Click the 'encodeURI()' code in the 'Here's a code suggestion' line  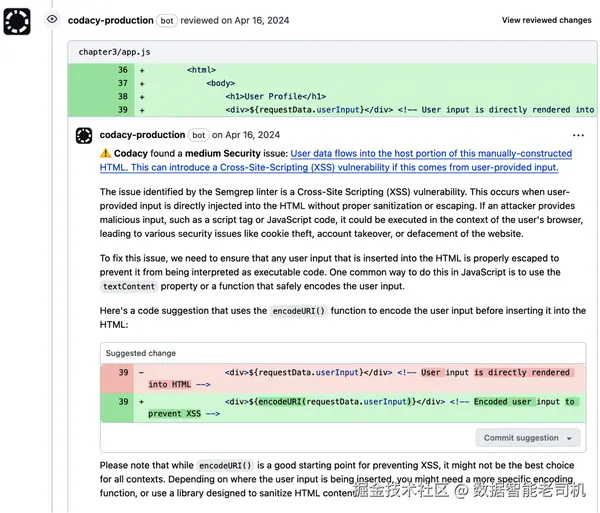coord(298,311)
